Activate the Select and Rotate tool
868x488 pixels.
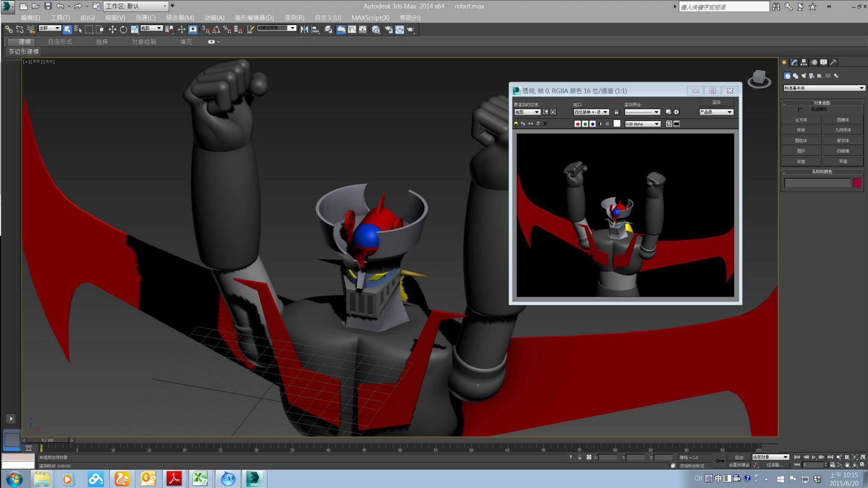pyautogui.click(x=123, y=29)
